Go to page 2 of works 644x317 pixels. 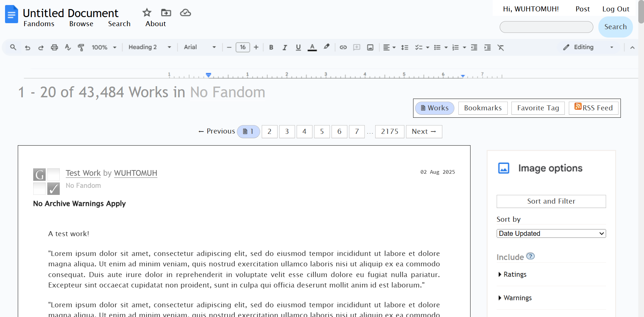pyautogui.click(x=269, y=131)
